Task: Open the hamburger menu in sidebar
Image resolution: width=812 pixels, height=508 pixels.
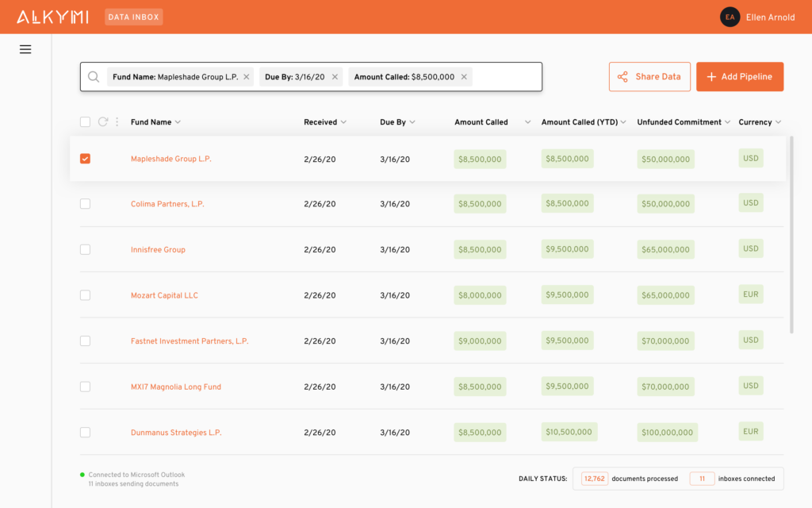Action: click(x=25, y=49)
